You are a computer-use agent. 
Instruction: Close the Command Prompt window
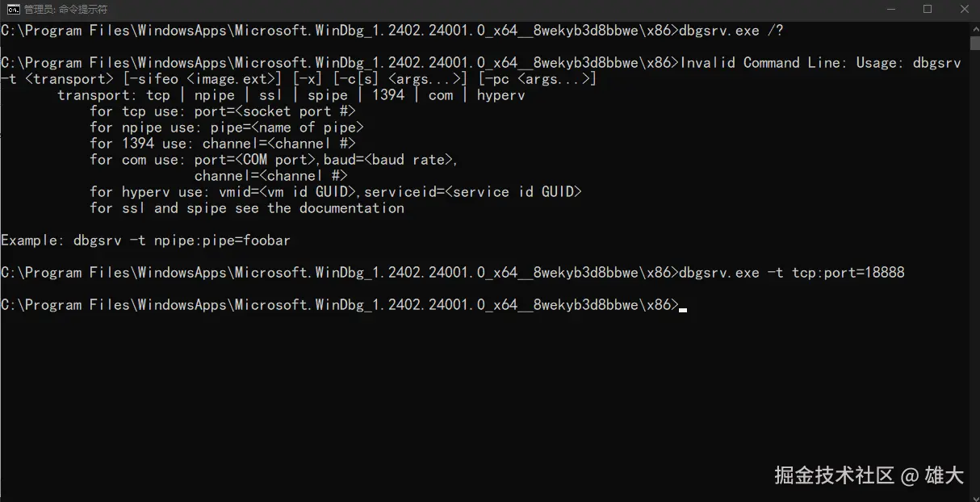963,10
